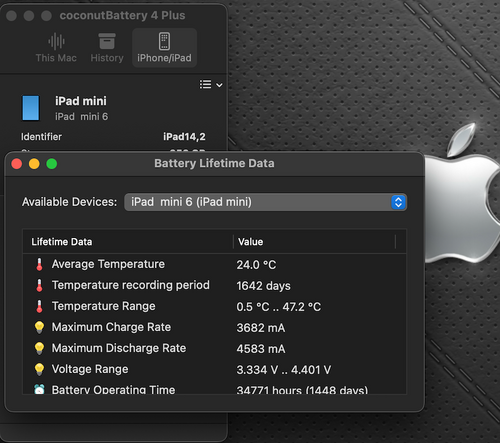Viewport: 500px width, 443px height.
Task: Switch to the History tab
Action: [x=107, y=48]
